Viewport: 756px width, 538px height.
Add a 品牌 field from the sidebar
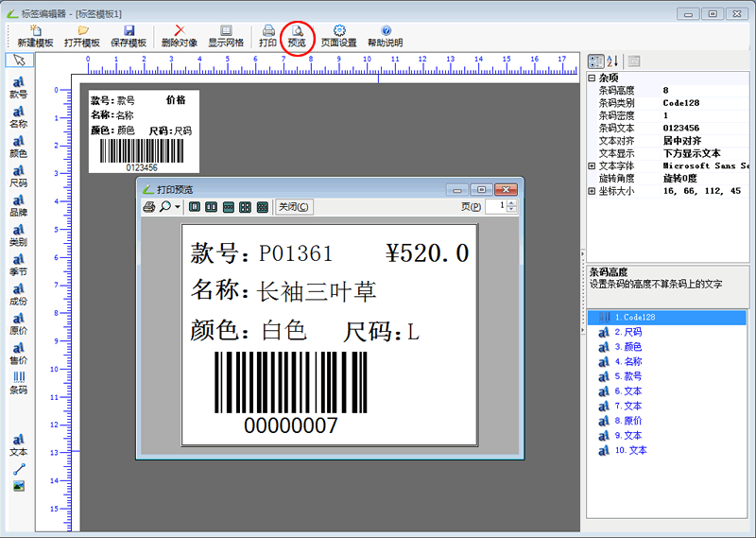[x=18, y=206]
